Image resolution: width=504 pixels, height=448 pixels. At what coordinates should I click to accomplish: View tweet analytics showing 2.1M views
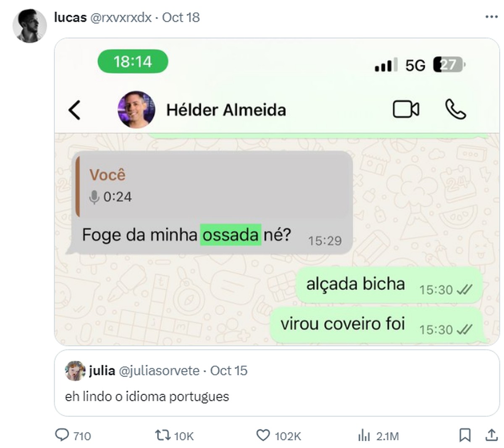pos(378,435)
